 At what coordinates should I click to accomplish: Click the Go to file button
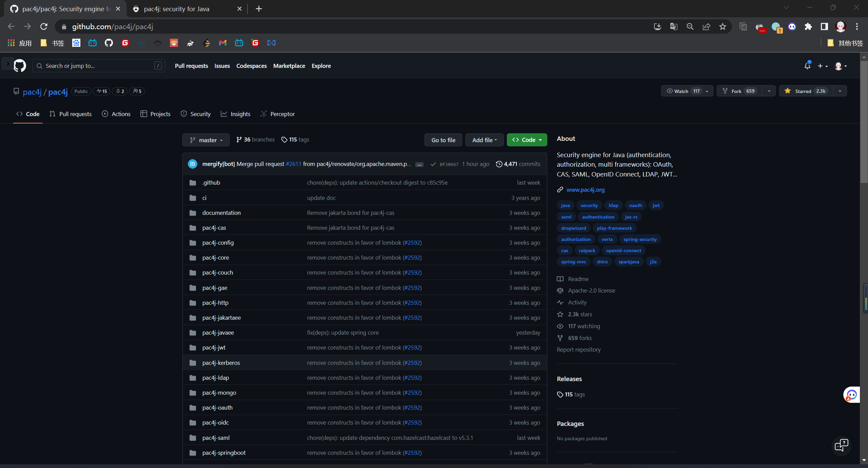coord(443,140)
